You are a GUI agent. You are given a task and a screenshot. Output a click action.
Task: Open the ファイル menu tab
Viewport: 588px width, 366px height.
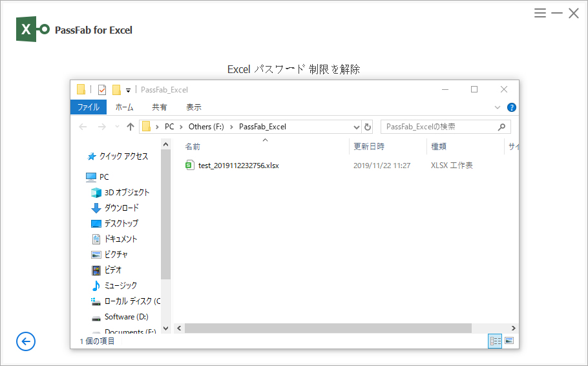click(89, 107)
